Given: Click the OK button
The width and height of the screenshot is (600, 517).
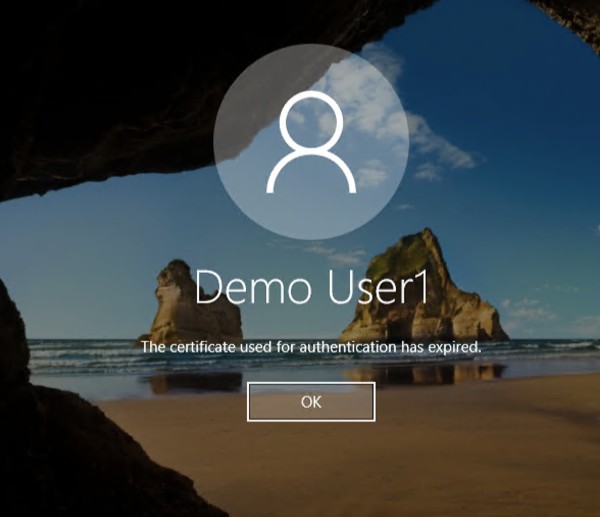Looking at the screenshot, I should tap(311, 402).
